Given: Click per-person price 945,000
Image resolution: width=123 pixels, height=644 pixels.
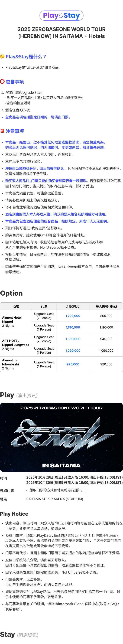Looking at the screenshot, I should point(106,339).
